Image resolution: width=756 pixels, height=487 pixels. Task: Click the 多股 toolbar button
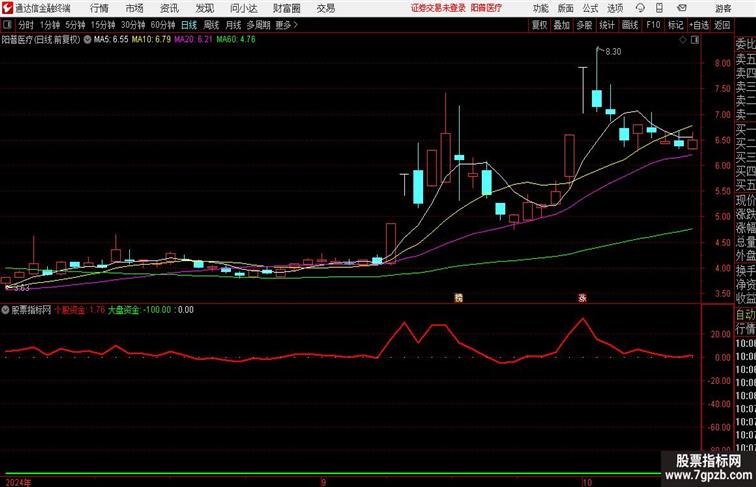[x=584, y=25]
